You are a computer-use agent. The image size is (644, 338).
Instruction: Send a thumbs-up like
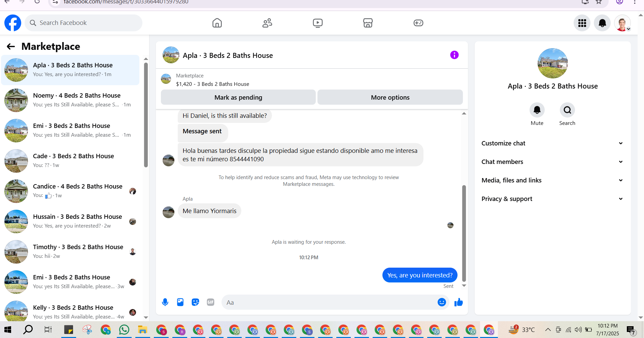459,302
